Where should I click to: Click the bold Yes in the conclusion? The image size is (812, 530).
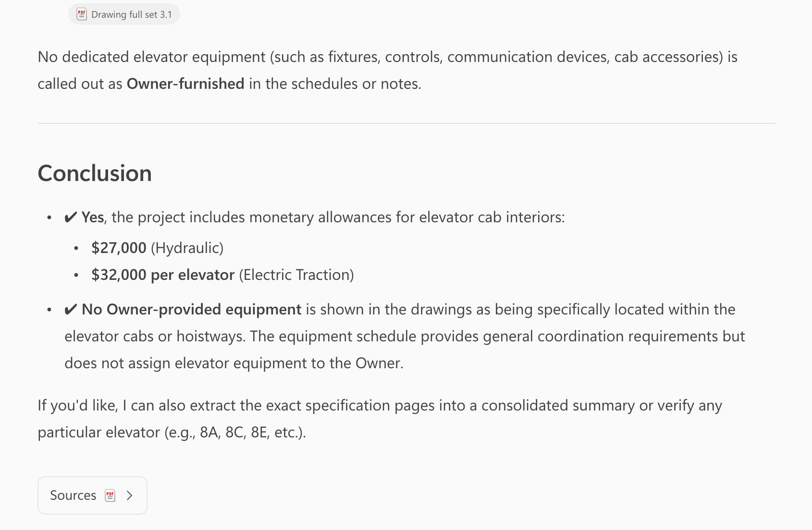click(x=93, y=217)
